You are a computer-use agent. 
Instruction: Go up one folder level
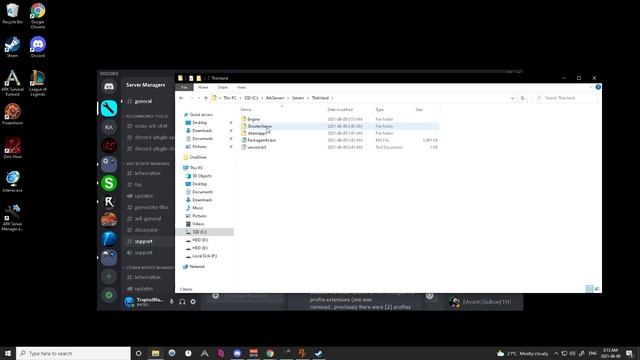[x=206, y=98]
